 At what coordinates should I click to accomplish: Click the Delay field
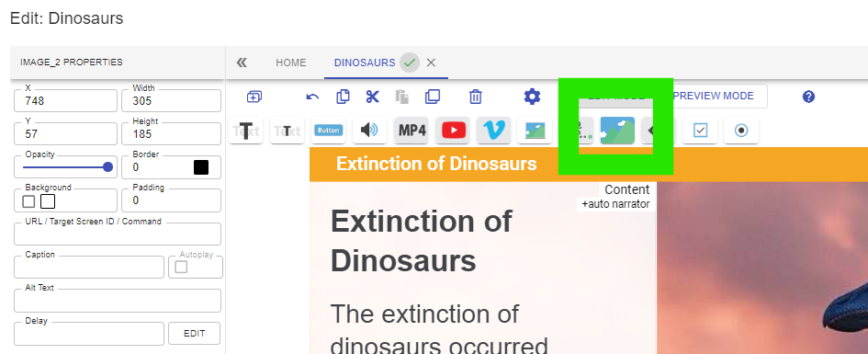[x=89, y=334]
